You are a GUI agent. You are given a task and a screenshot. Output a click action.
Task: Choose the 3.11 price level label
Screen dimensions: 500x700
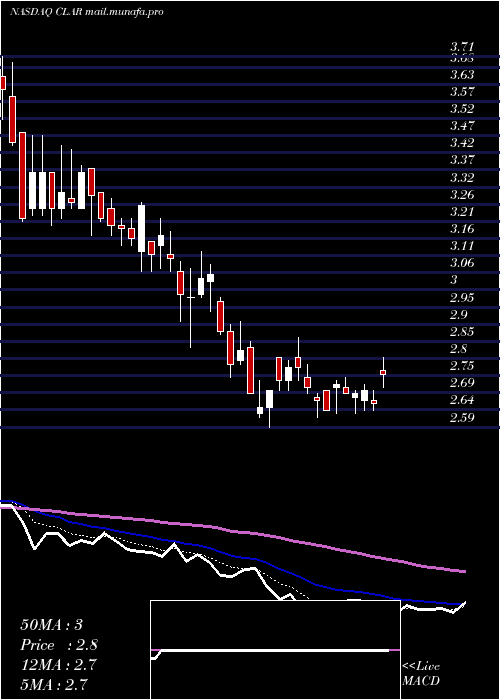[462, 246]
